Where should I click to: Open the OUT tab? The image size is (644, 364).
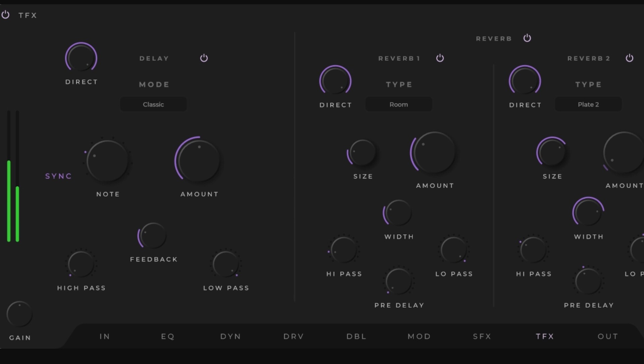point(607,336)
